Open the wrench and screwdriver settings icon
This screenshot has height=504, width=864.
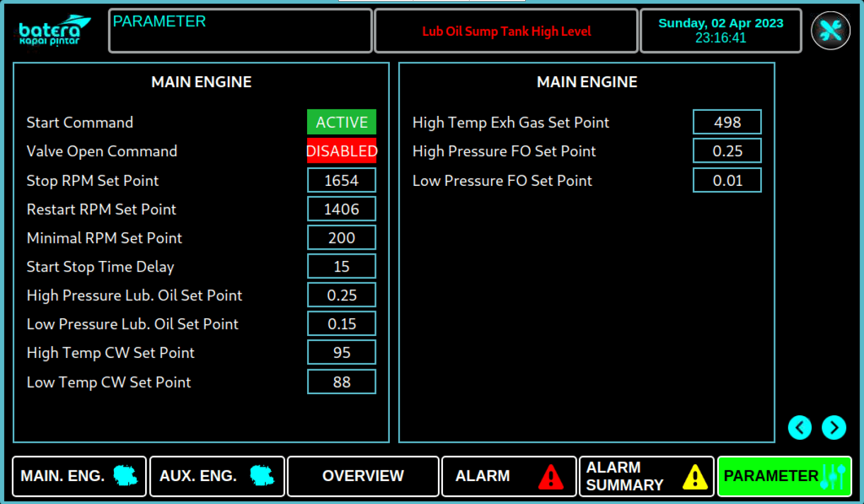(x=830, y=31)
